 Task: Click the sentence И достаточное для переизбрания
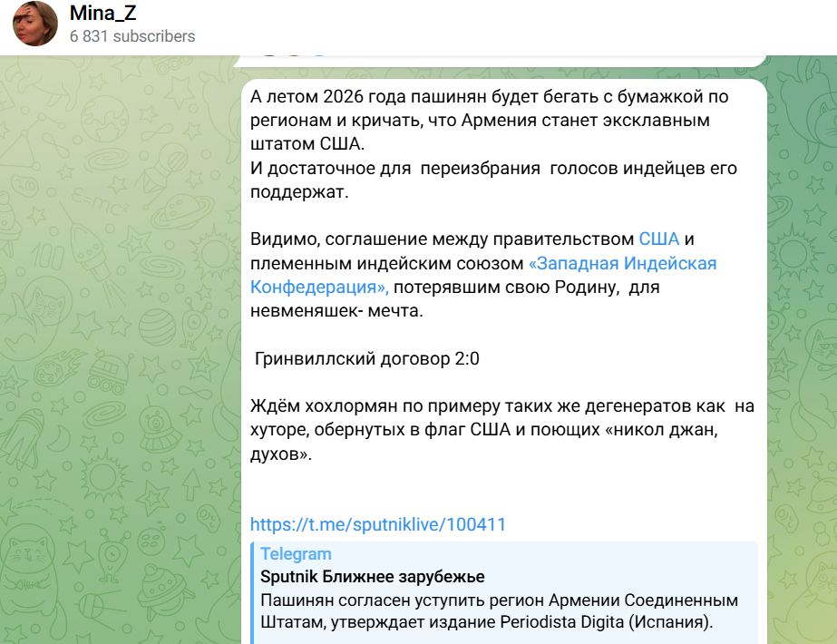[493, 180]
